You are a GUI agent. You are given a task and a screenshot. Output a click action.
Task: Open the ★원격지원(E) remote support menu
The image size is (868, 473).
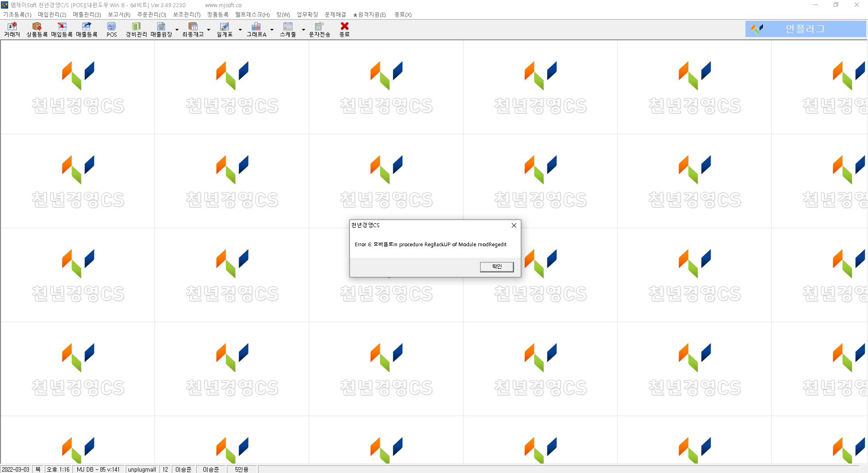(369, 14)
